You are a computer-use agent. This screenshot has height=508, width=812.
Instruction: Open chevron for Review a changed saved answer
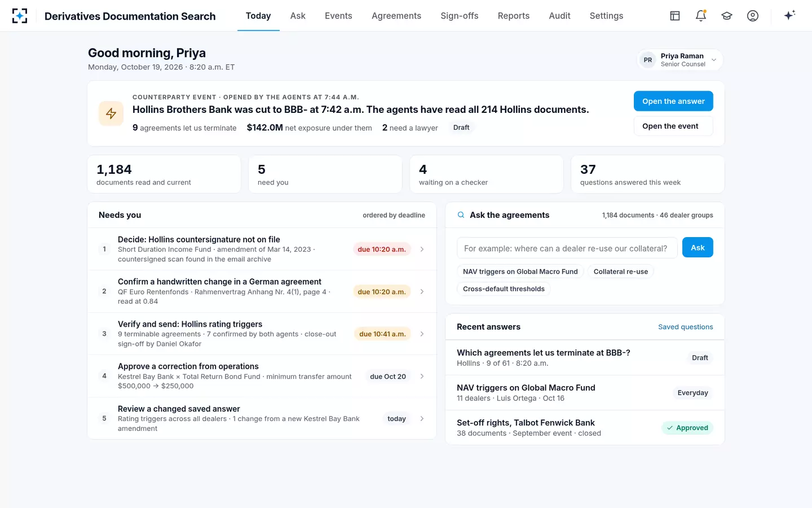(x=422, y=419)
